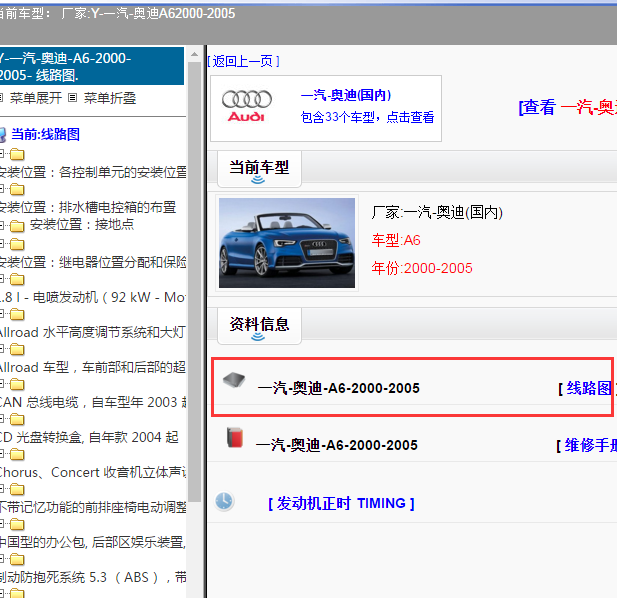Click folder icon above CAN 总线电缆

pos(17,385)
